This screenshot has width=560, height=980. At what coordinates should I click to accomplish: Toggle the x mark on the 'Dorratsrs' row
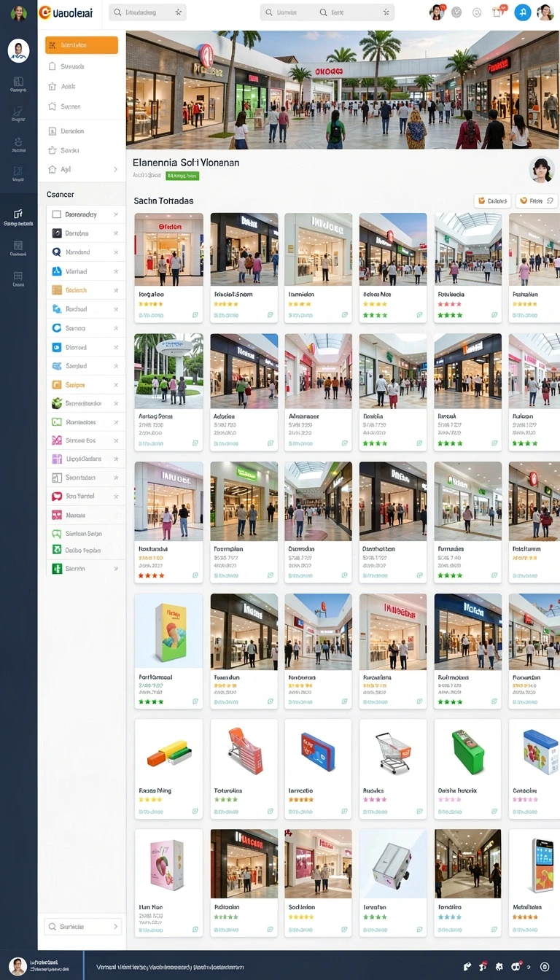(115, 233)
